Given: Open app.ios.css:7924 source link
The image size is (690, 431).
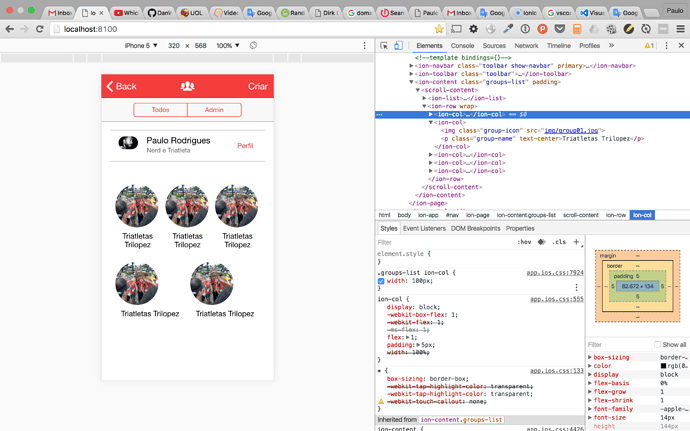Looking at the screenshot, I should (555, 273).
